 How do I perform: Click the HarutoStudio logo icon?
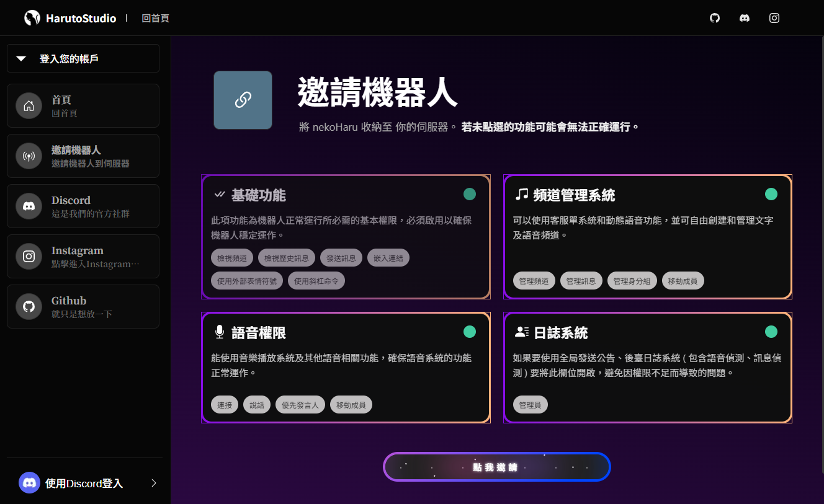(32, 18)
